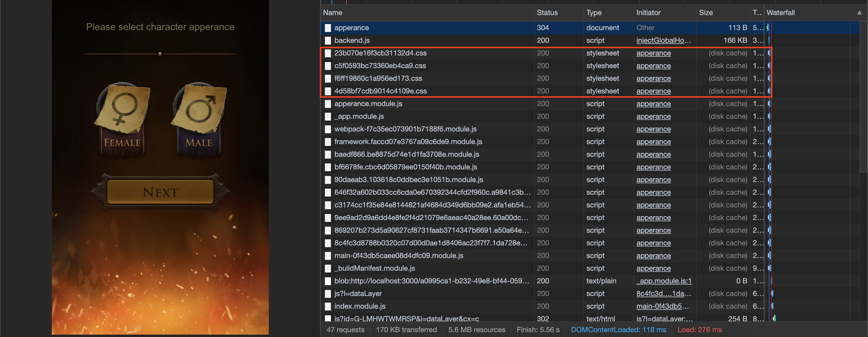The image size is (868, 337).
Task: Click the script icon for framework.faccd07e3767a09c6de9.module.js
Action: pos(328,142)
